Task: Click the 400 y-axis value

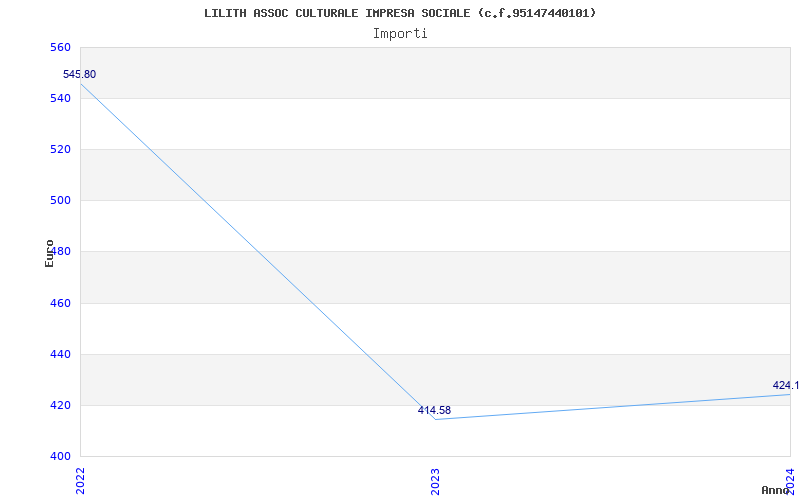Action: (60, 456)
